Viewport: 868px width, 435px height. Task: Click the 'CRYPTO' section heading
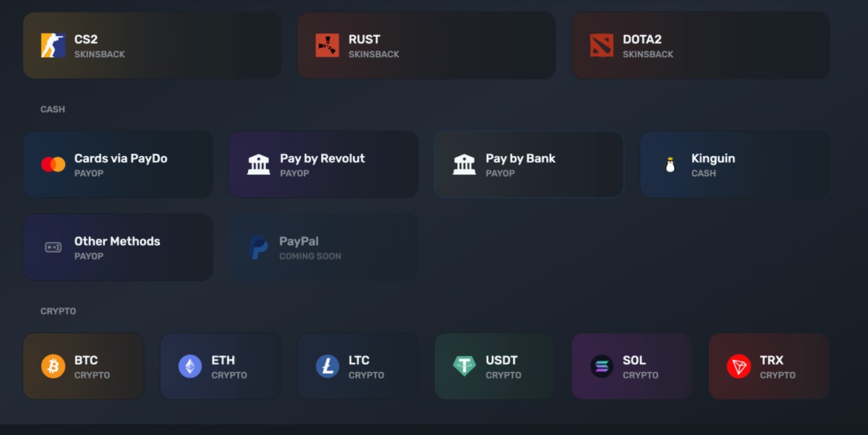tap(59, 311)
